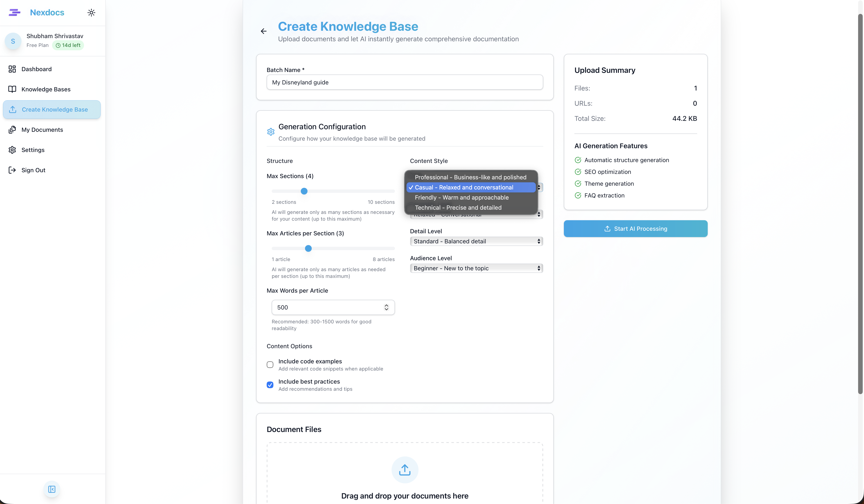Open the Detail Level dropdown

(x=476, y=241)
